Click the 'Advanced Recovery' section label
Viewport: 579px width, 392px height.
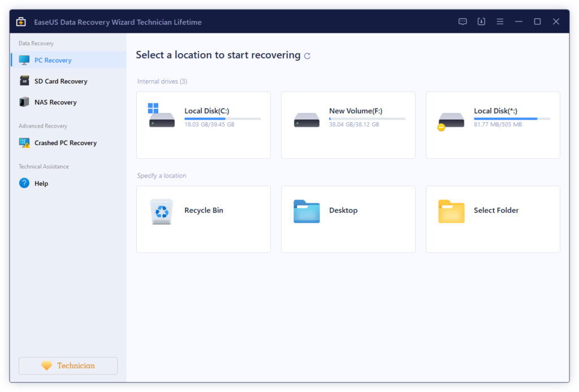tap(43, 126)
